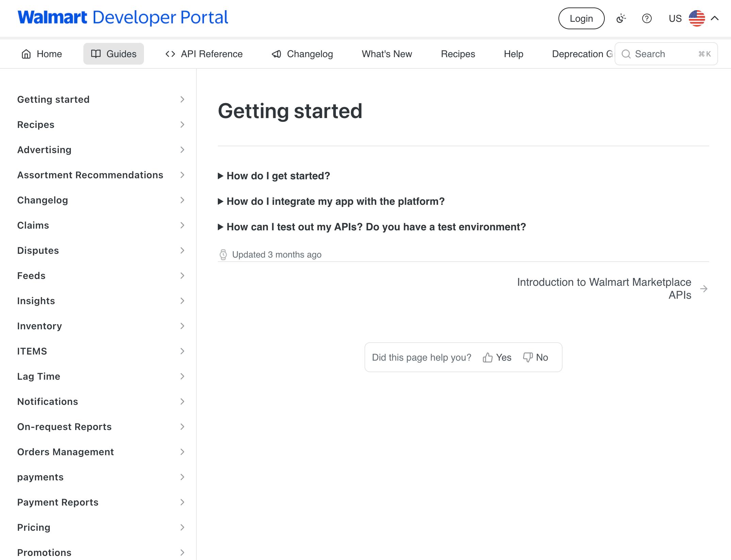Click the Login button
This screenshot has height=560, width=731.
(581, 18)
